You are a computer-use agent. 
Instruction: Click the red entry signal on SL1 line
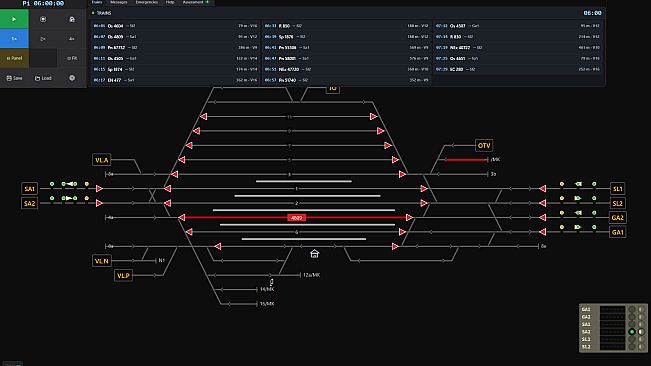(543, 189)
